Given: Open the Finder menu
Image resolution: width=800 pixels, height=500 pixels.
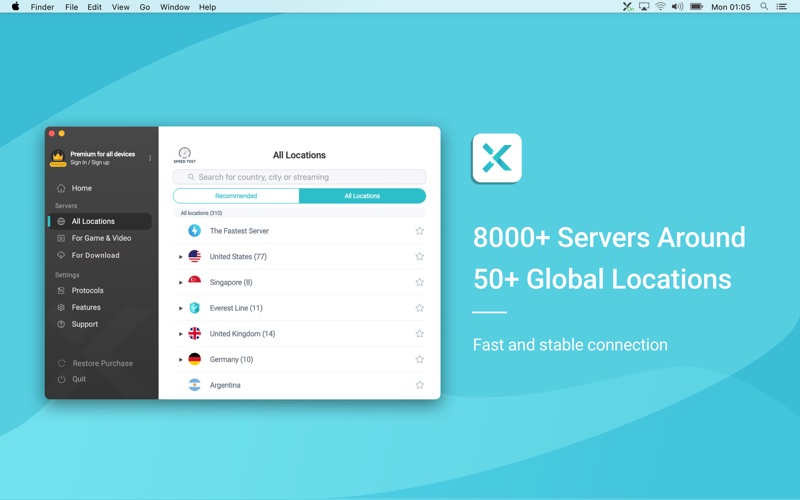Looking at the screenshot, I should click(42, 7).
